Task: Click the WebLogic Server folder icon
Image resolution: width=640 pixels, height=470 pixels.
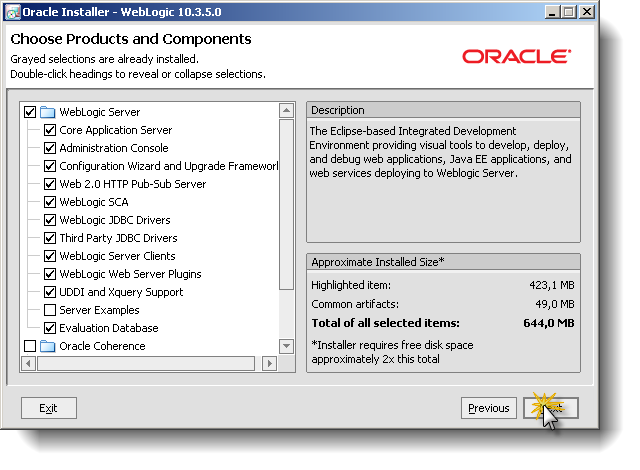Action: coord(48,112)
